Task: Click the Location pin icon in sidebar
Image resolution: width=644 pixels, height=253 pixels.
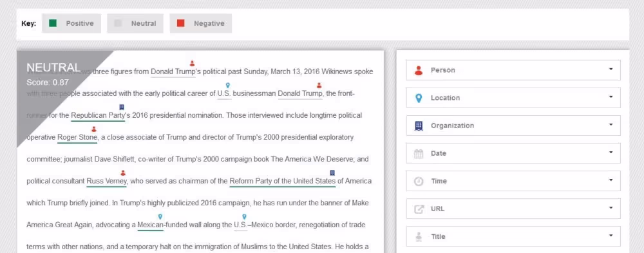Action: (419, 98)
